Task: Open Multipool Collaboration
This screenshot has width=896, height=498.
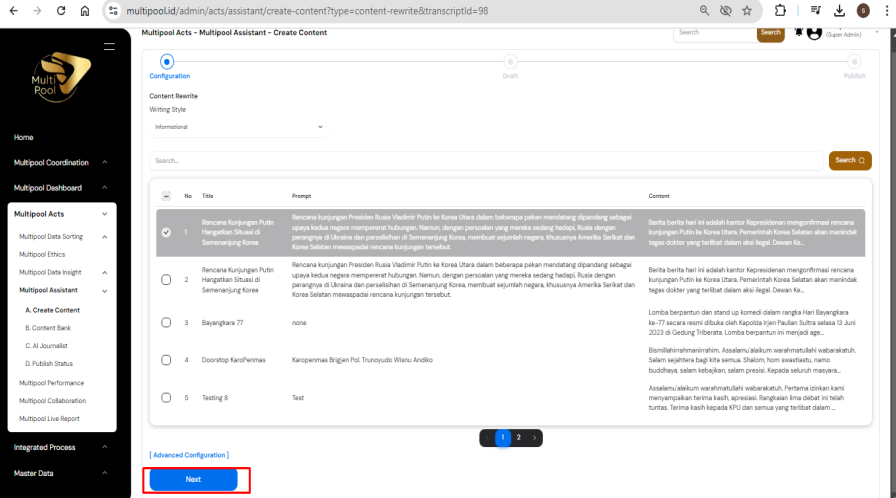Action: [x=53, y=401]
